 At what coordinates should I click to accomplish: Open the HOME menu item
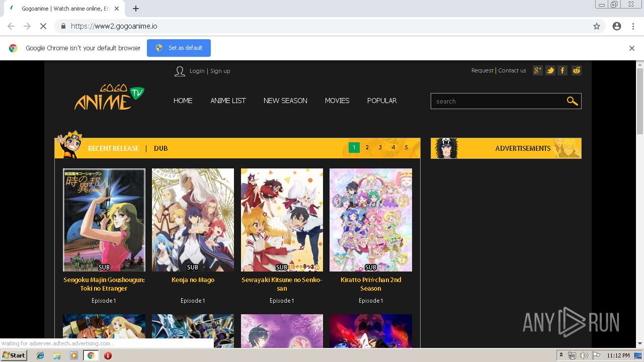(183, 101)
